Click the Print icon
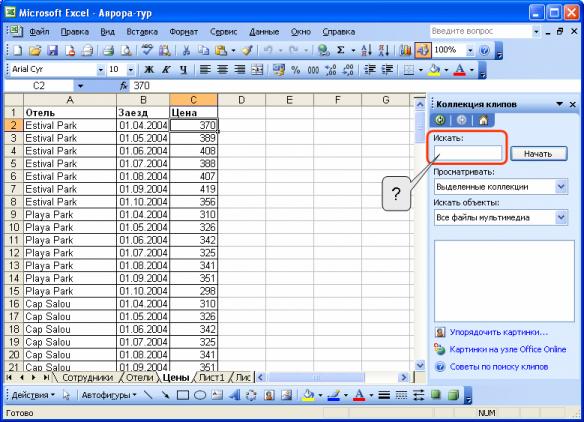This screenshot has width=584, height=422. coord(109,50)
